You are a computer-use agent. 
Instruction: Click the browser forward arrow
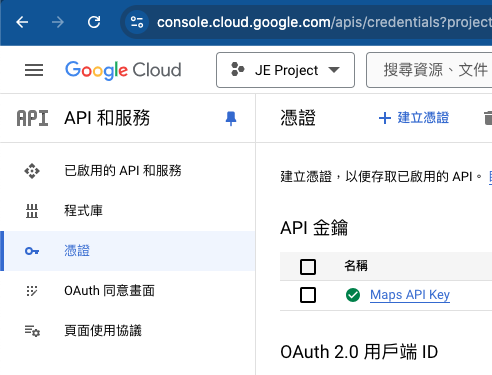58,22
